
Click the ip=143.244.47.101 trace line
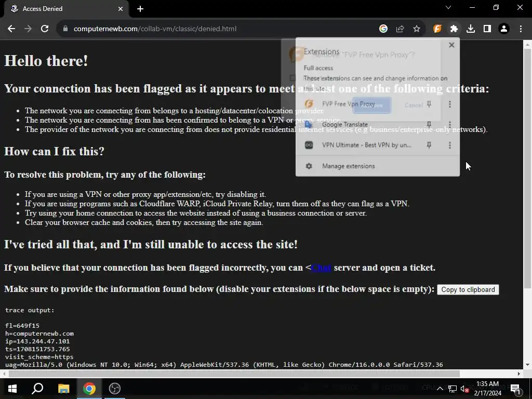pos(37,341)
